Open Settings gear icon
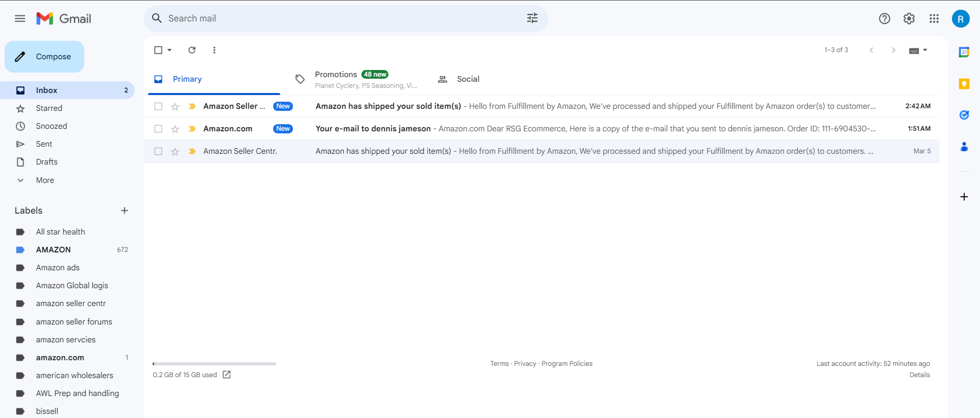Screen dimensions: 980x418 point(909,19)
